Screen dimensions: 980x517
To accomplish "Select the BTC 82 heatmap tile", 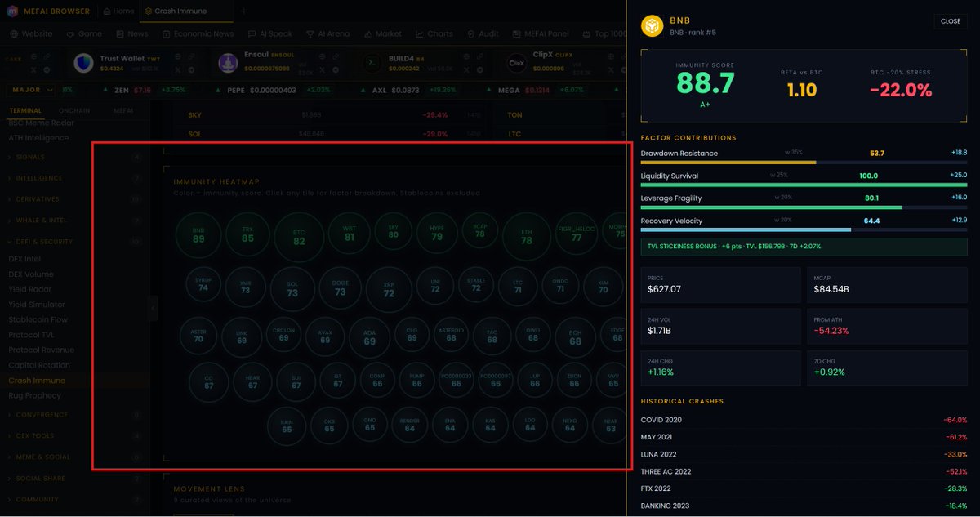I will [299, 238].
